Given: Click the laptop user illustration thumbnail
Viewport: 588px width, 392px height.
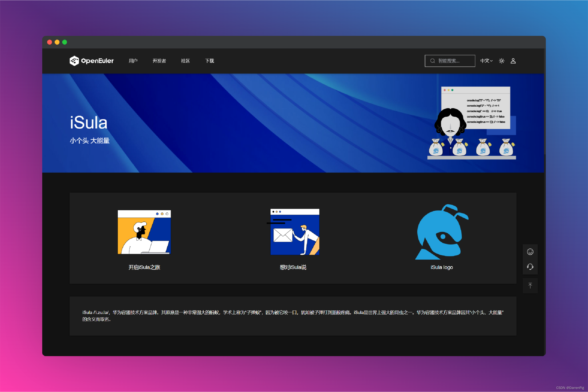Looking at the screenshot, I should coord(144,232).
